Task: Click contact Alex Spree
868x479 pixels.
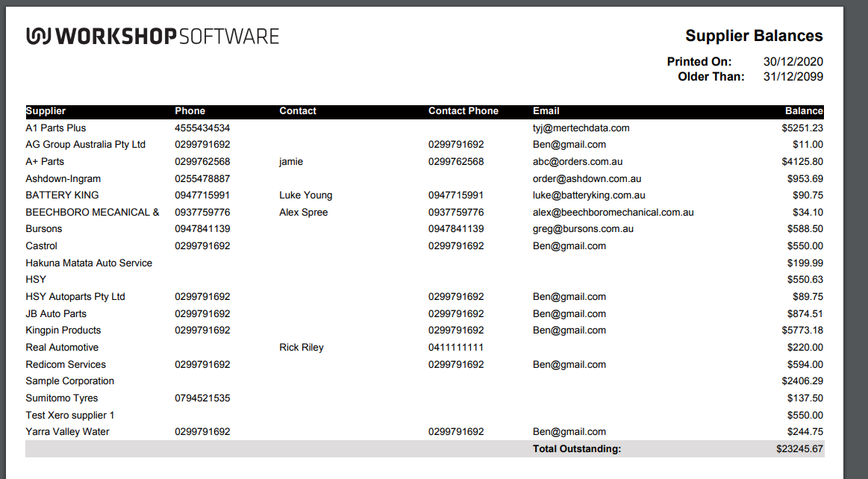Action: [303, 213]
